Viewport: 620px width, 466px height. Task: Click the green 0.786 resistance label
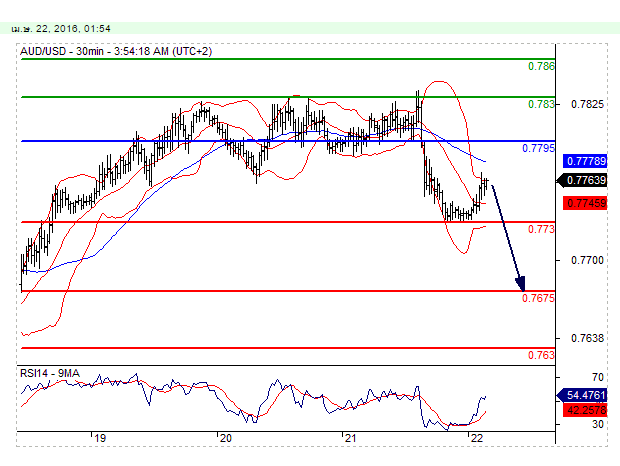click(541, 66)
